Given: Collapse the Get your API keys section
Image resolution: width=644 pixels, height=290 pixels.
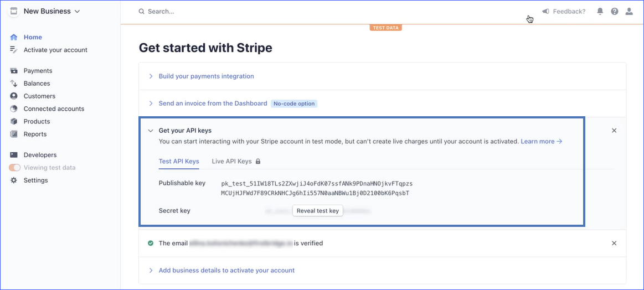Looking at the screenshot, I should tap(151, 131).
